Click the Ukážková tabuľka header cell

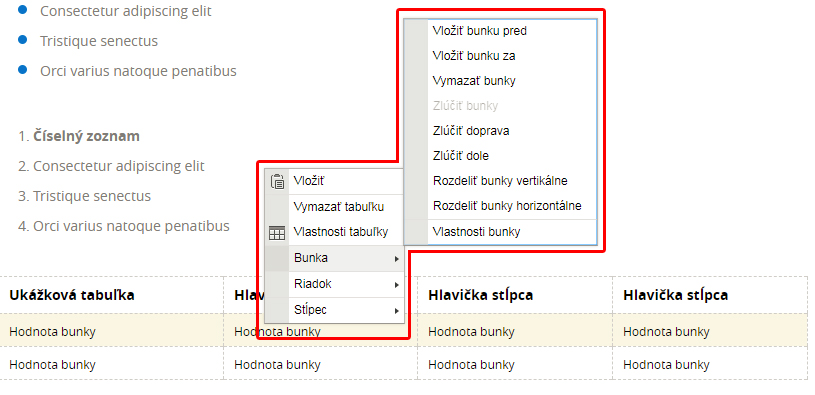[x=112, y=295]
